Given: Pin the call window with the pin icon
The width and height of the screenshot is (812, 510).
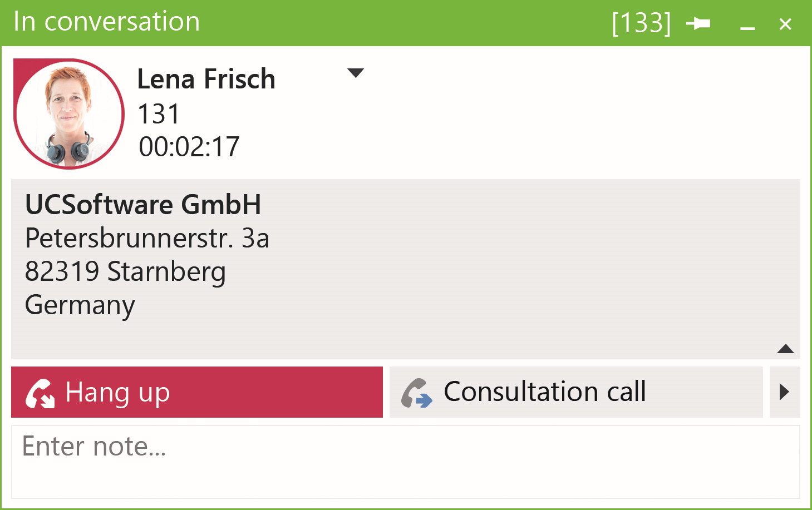Looking at the screenshot, I should (698, 23).
